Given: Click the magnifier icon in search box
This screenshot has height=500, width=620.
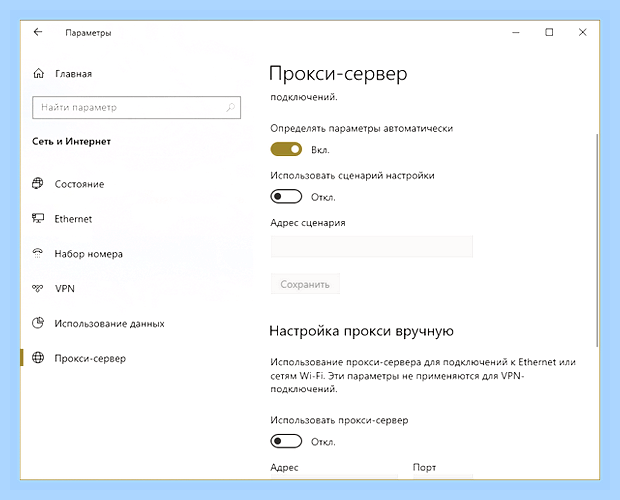Looking at the screenshot, I should coord(231,107).
